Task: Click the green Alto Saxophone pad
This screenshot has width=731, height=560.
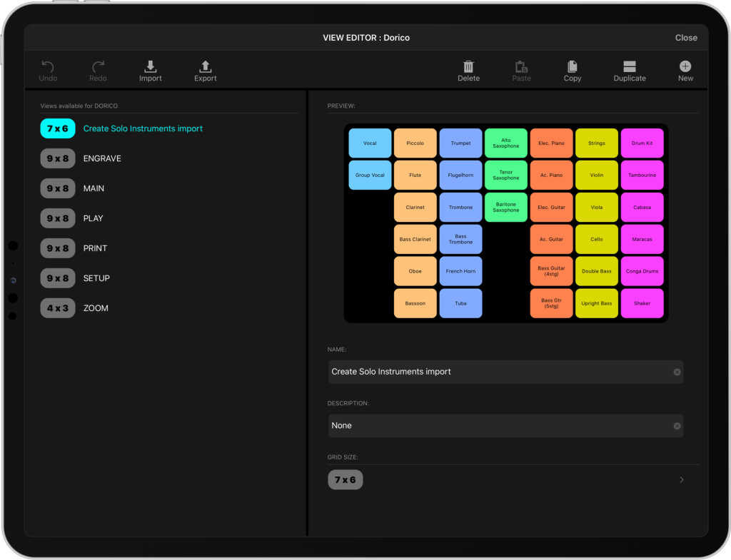Action: (505, 143)
